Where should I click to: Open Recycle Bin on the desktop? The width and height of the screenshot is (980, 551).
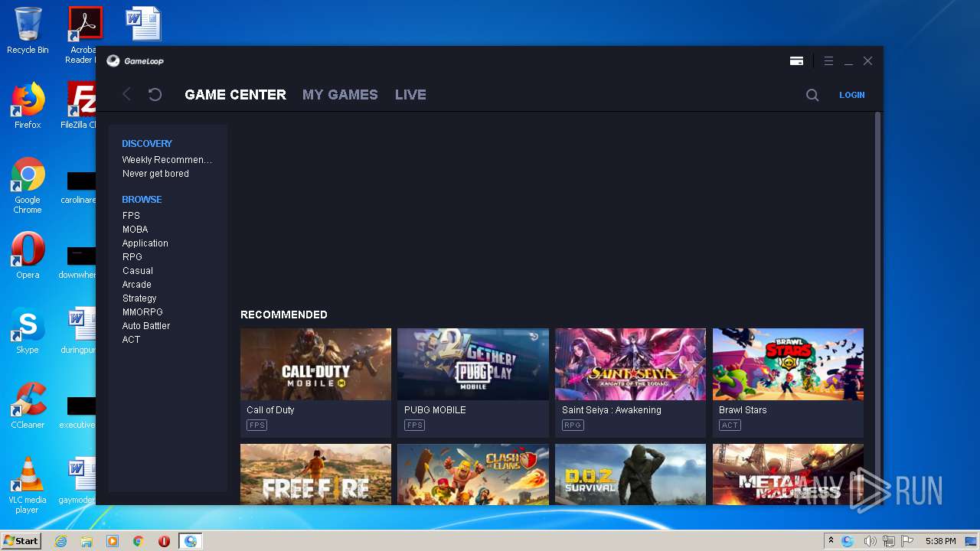28,31
